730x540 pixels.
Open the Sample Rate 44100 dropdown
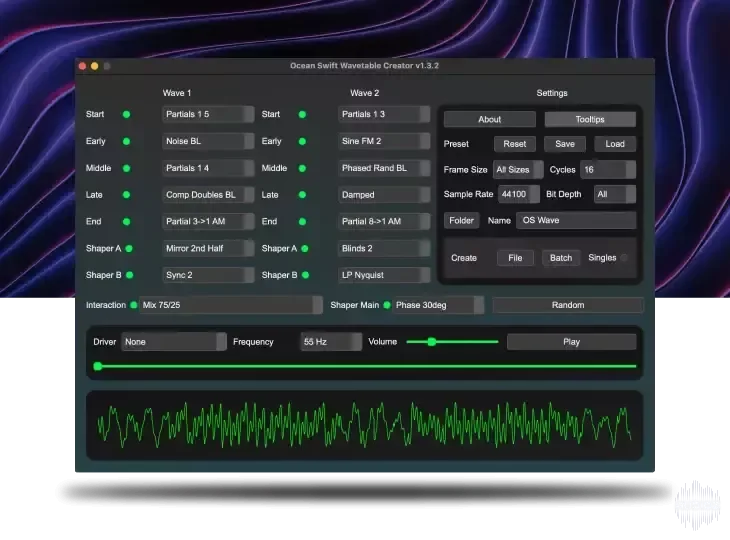pos(519,195)
